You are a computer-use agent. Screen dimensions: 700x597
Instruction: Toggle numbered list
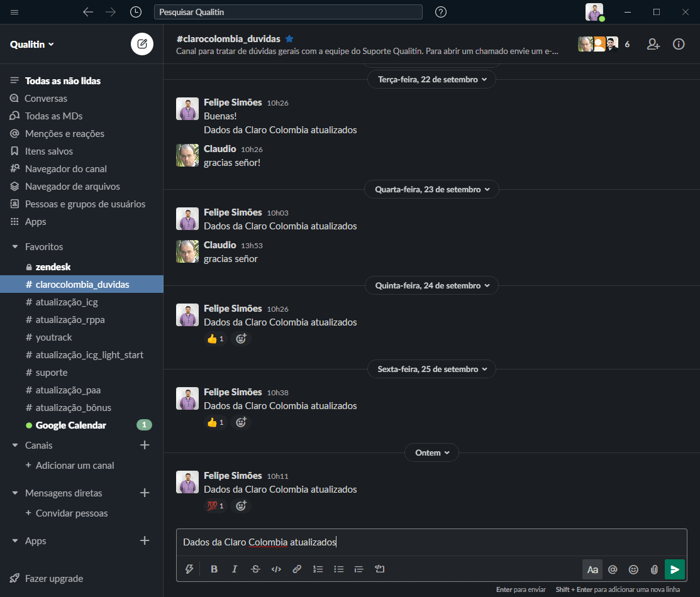tap(318, 569)
